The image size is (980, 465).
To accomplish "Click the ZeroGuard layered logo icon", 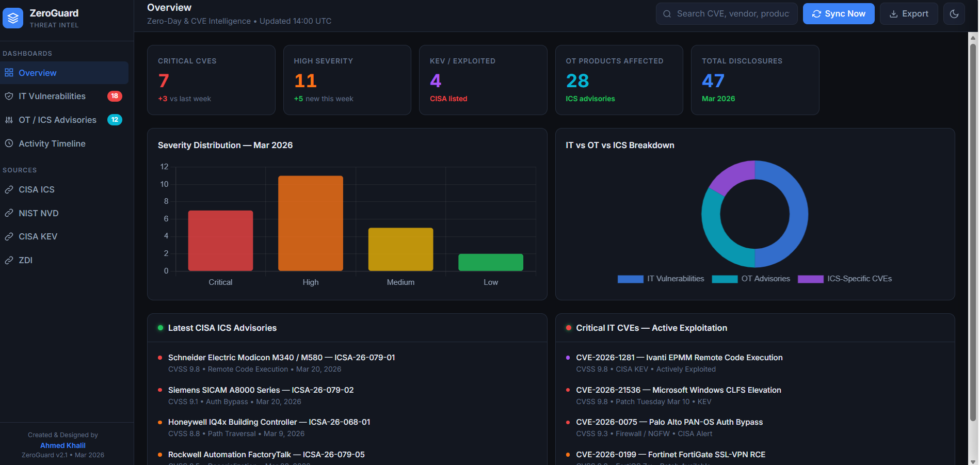I will [13, 18].
